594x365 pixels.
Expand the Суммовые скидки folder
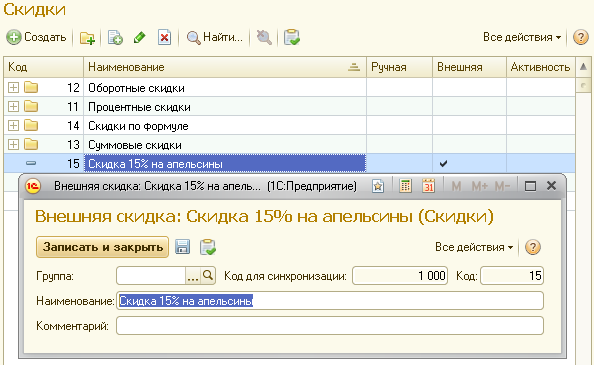[x=13, y=144]
